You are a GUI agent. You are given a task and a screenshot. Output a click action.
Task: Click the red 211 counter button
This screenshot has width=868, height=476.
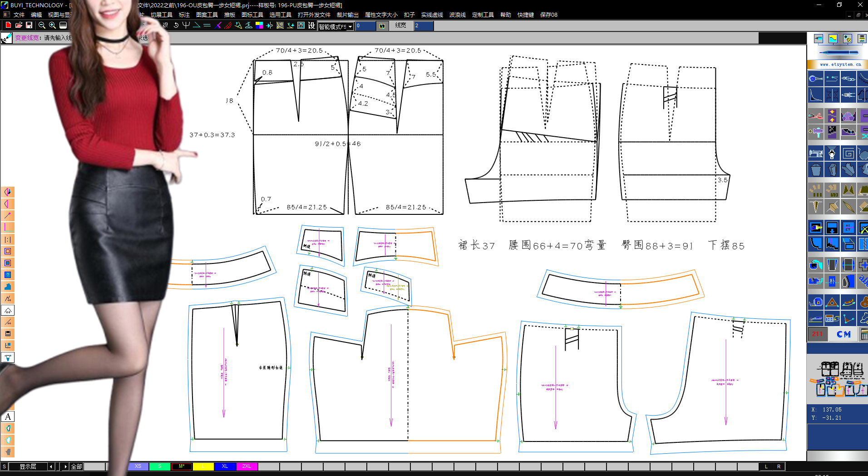coord(817,334)
